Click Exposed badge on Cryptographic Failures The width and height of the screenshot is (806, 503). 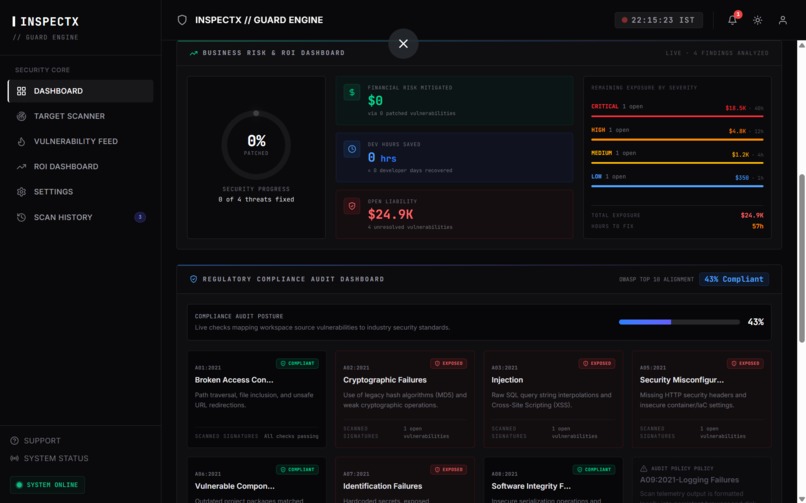click(x=448, y=363)
